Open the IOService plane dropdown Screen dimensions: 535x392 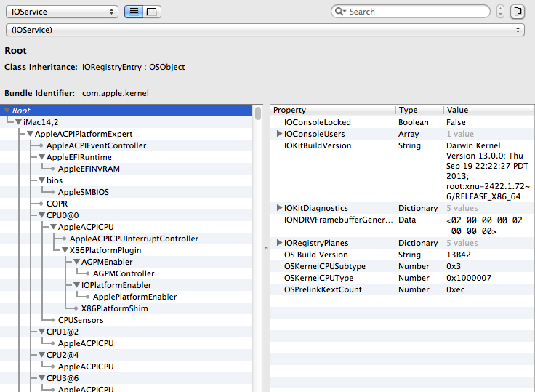coord(62,12)
